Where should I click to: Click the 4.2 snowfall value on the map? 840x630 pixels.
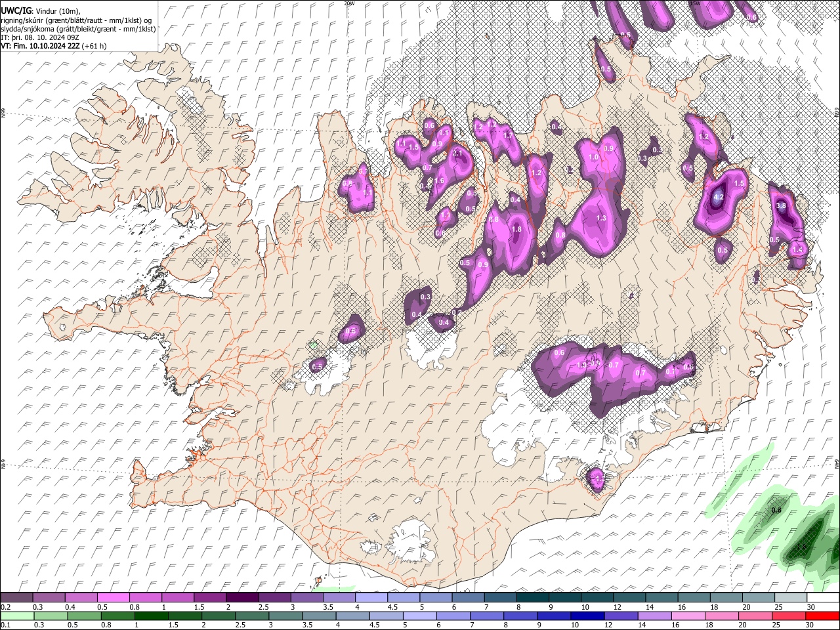(718, 197)
